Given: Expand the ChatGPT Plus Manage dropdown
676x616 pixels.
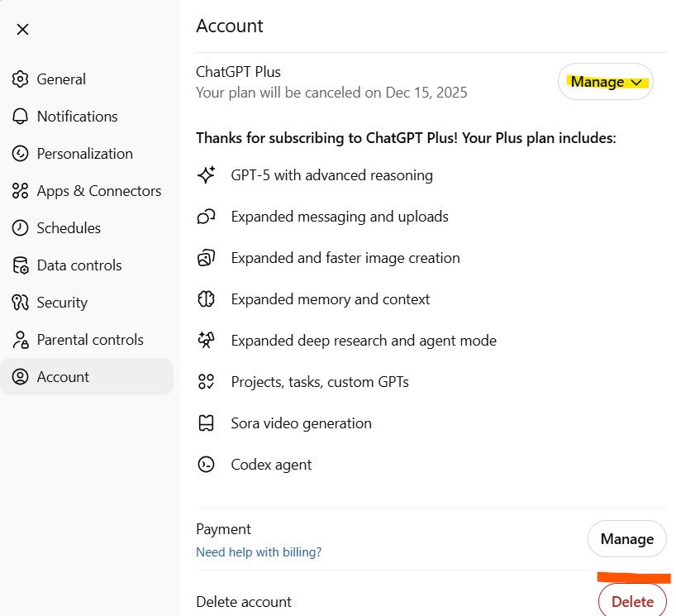Looking at the screenshot, I should tap(606, 82).
